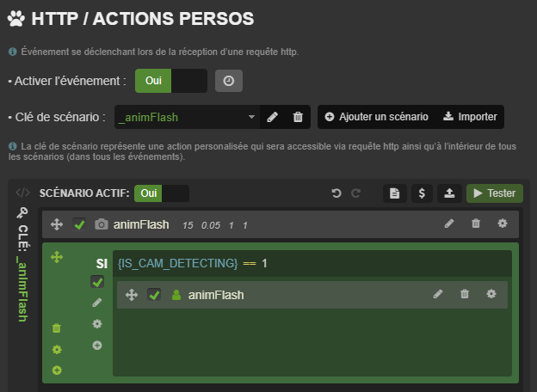Show scenario code view icon
Screen dimensions: 537x392
click(23, 193)
